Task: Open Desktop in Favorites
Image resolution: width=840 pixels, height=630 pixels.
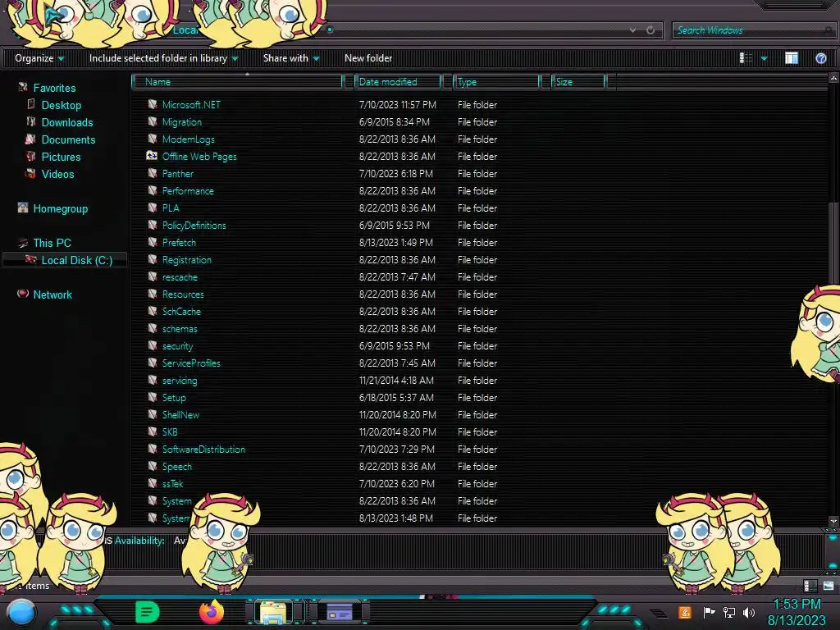Action: (61, 105)
